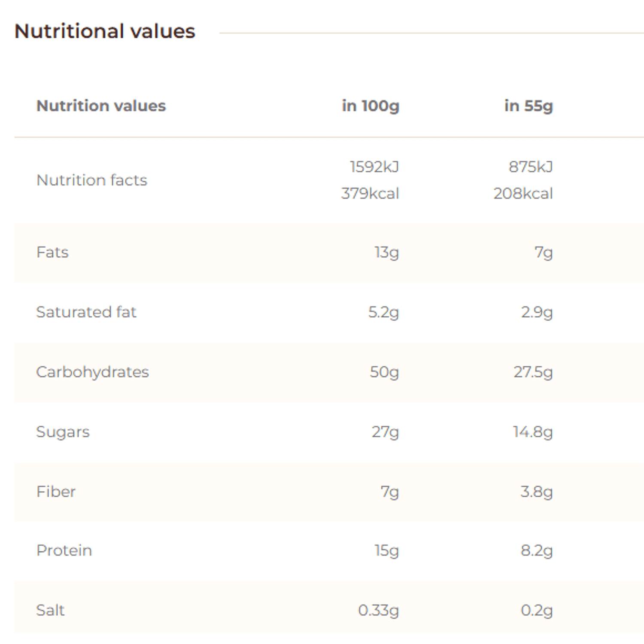
Task: Select the Fats row label
Action: pos(52,252)
